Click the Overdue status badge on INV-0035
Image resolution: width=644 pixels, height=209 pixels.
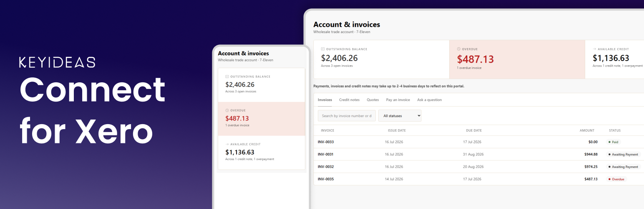click(x=616, y=179)
